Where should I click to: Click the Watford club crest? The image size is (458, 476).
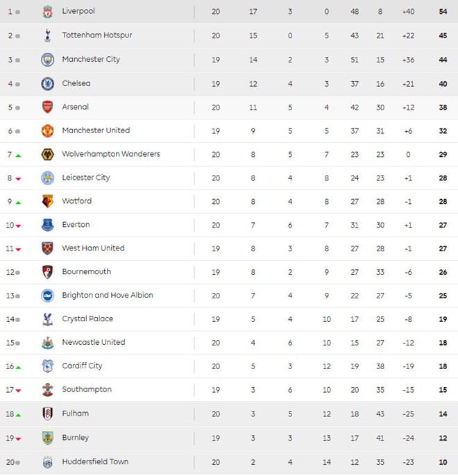point(47,201)
